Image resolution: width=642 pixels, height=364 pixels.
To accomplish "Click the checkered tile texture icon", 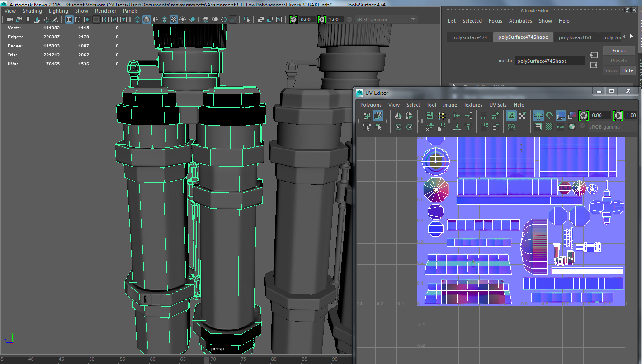I will click(x=549, y=127).
